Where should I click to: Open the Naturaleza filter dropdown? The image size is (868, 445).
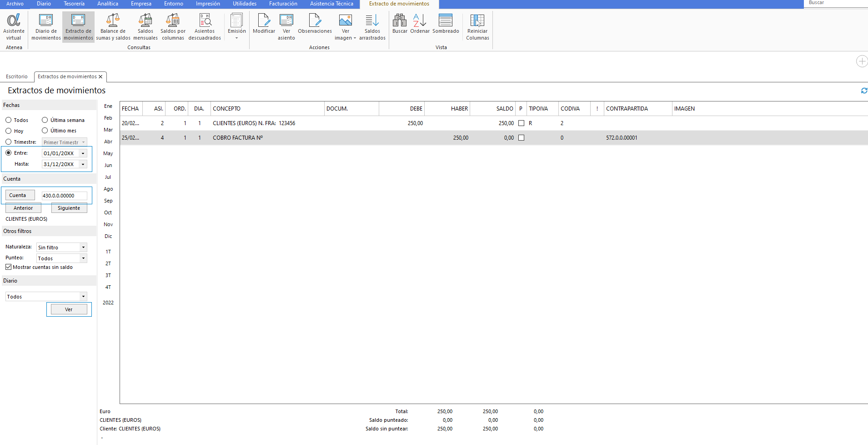[83, 248]
